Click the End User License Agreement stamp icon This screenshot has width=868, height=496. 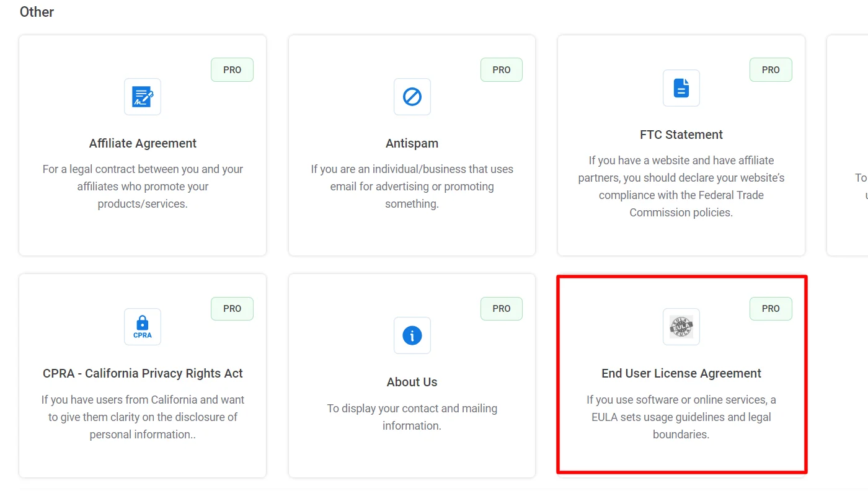pos(681,327)
